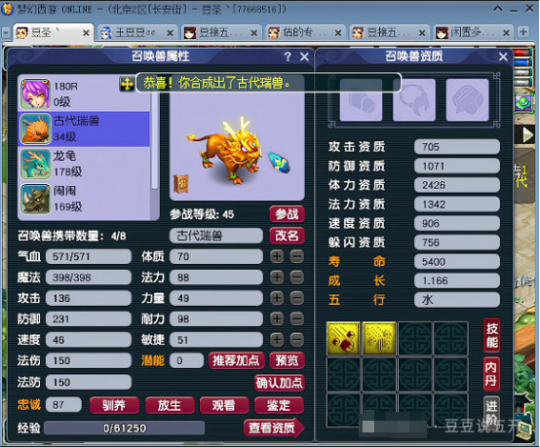Image resolution: width=540 pixels, height=447 pixels.
Task: Expand the side panel arrow on right
Action: (x=527, y=135)
